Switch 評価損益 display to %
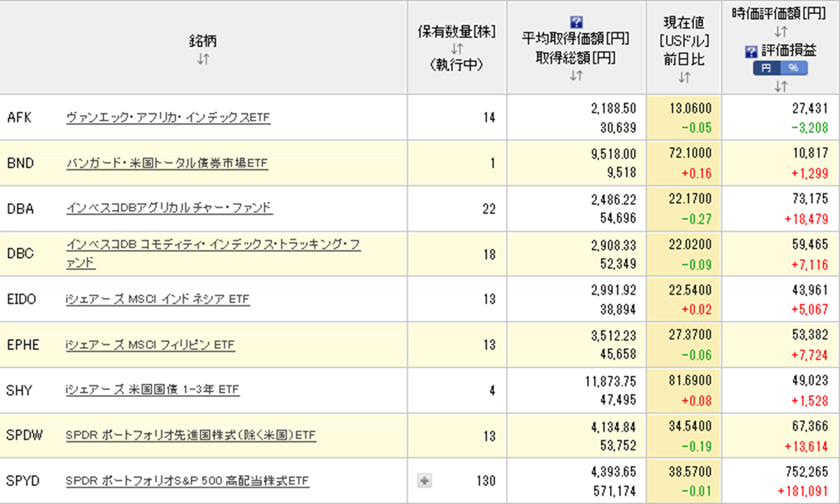Screen dimensions: 840x504 coord(793,69)
